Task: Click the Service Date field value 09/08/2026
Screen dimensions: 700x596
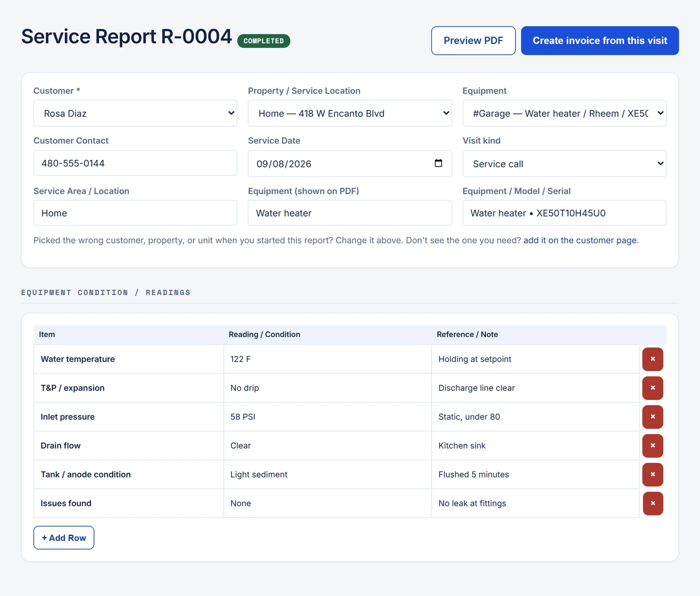Action: [283, 164]
